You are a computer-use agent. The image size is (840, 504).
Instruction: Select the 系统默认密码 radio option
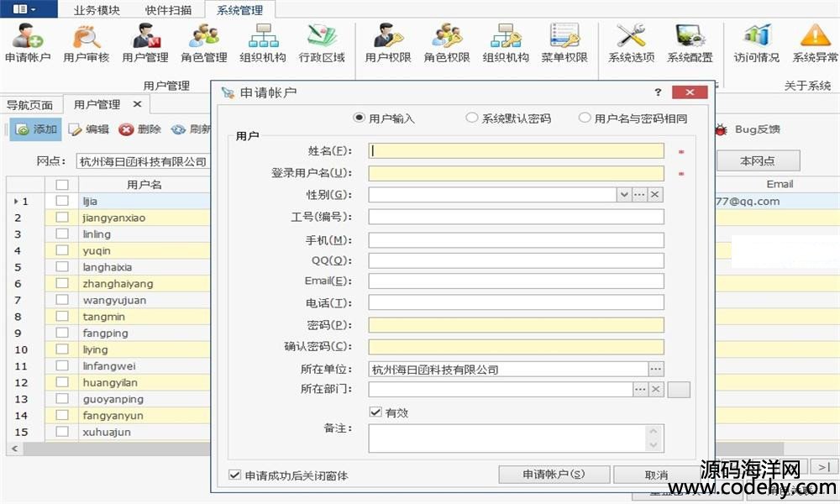472,118
